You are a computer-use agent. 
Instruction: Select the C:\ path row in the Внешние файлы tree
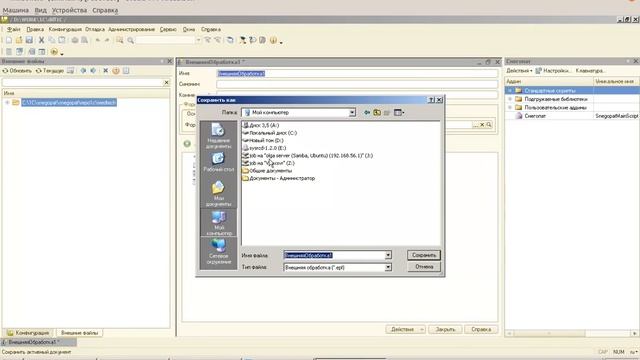[x=69, y=102]
